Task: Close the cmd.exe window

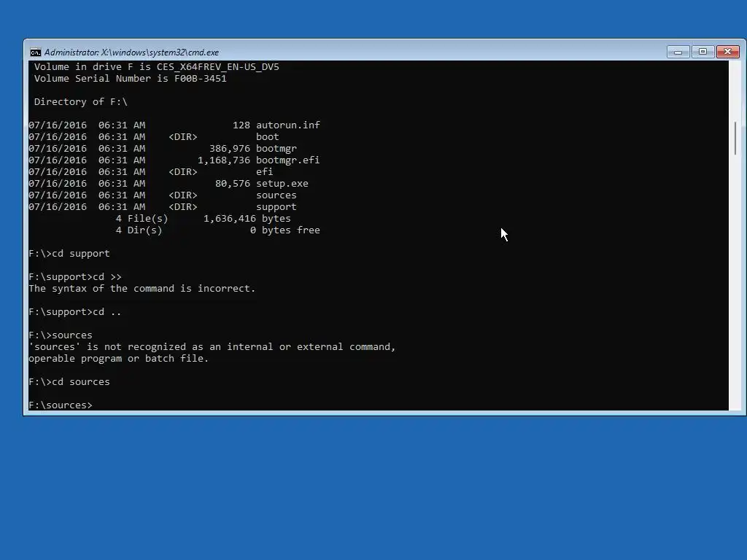Action: pos(728,52)
